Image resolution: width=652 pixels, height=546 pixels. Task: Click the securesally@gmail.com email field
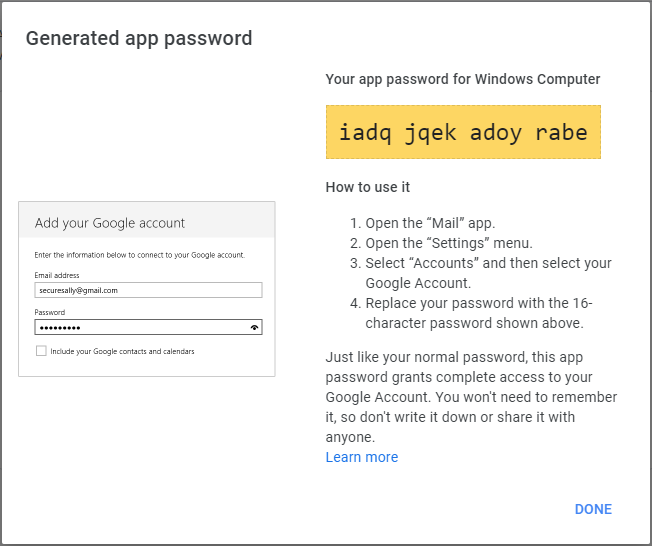coord(148,290)
